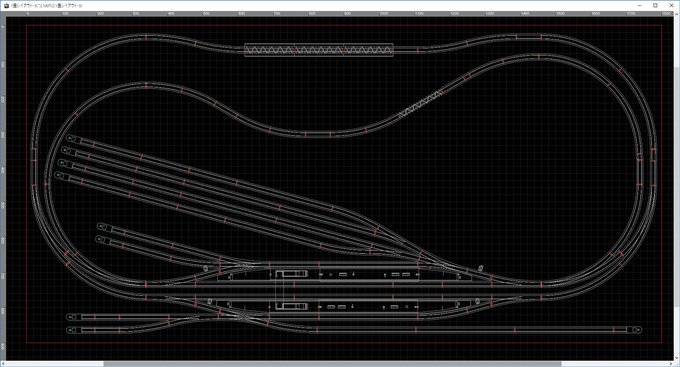Screen dimensions: 680x367
Task: Click the horizontal scrollbar's left arrow
Action: [x=3, y=364]
